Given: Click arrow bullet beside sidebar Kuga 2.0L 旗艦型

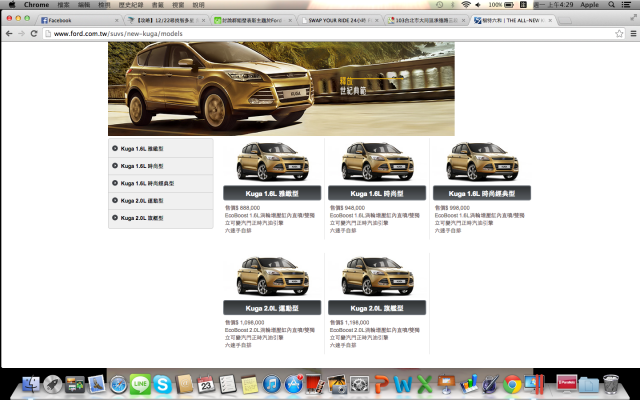Looking at the screenshot, I should tap(115, 218).
